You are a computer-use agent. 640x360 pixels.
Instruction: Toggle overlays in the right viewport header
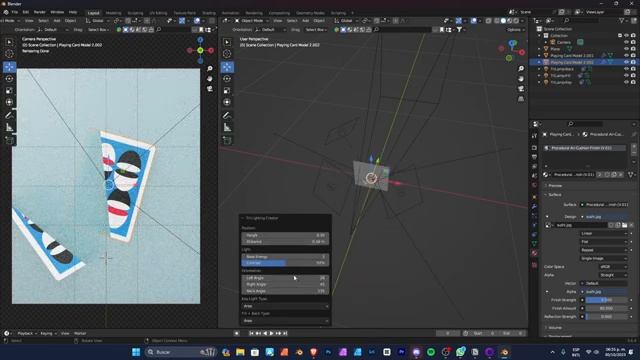[x=473, y=20]
